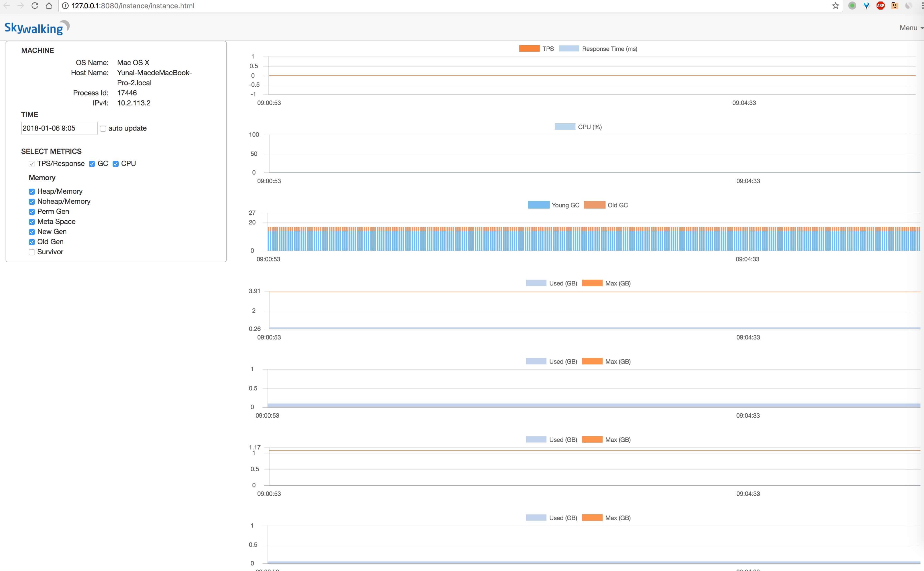This screenshot has width=924, height=571.
Task: Click the Skywalking logo
Action: pyautogui.click(x=37, y=28)
